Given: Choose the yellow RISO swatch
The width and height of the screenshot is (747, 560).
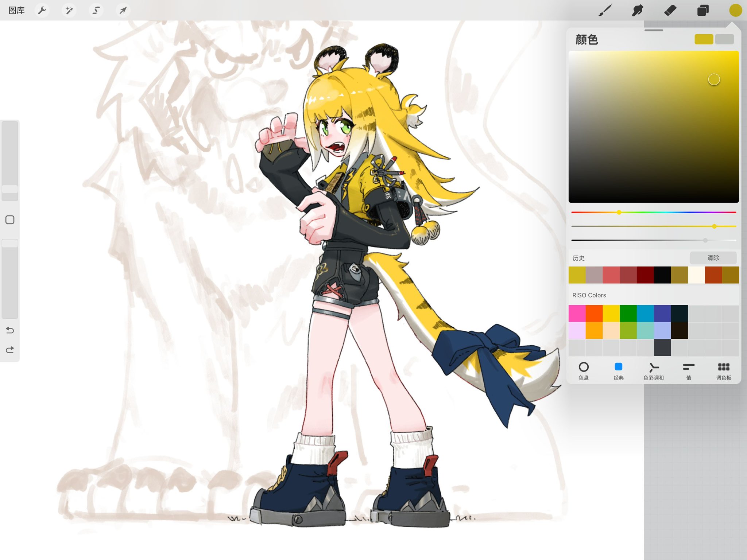Looking at the screenshot, I should (611, 314).
